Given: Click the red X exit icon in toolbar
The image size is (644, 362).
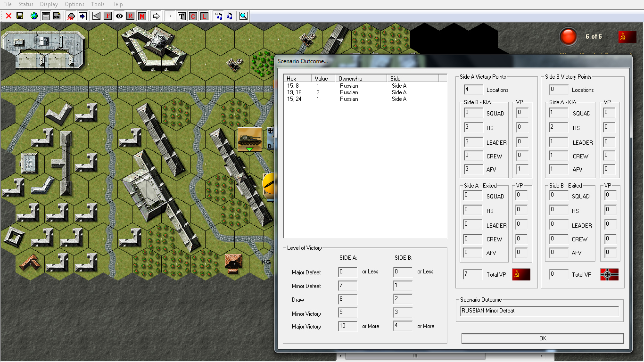Looking at the screenshot, I should tap(8, 16).
